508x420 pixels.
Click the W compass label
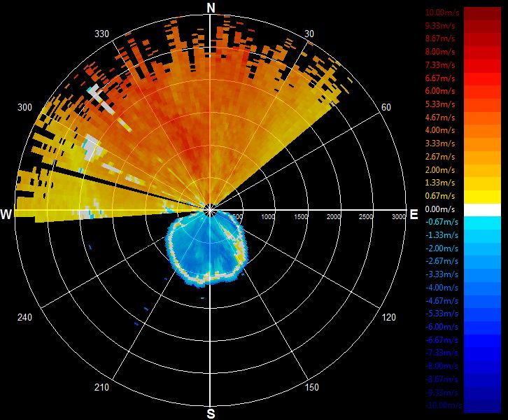click(x=6, y=214)
